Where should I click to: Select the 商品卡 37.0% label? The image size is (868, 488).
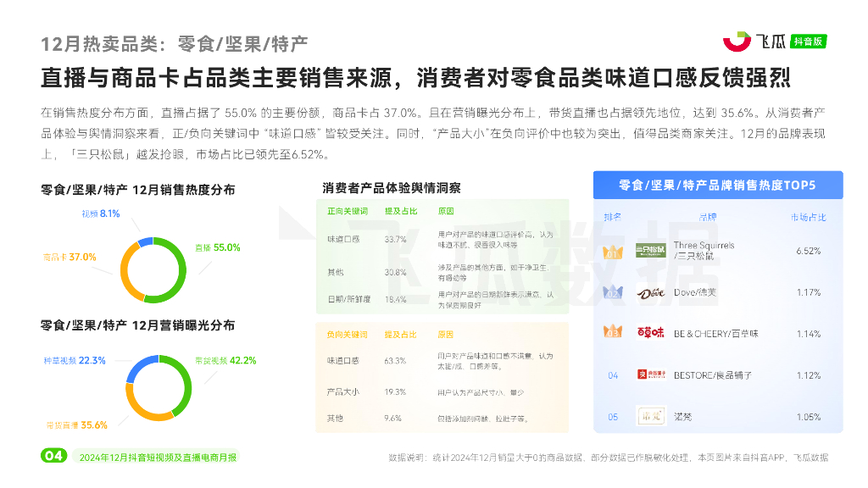pos(70,258)
